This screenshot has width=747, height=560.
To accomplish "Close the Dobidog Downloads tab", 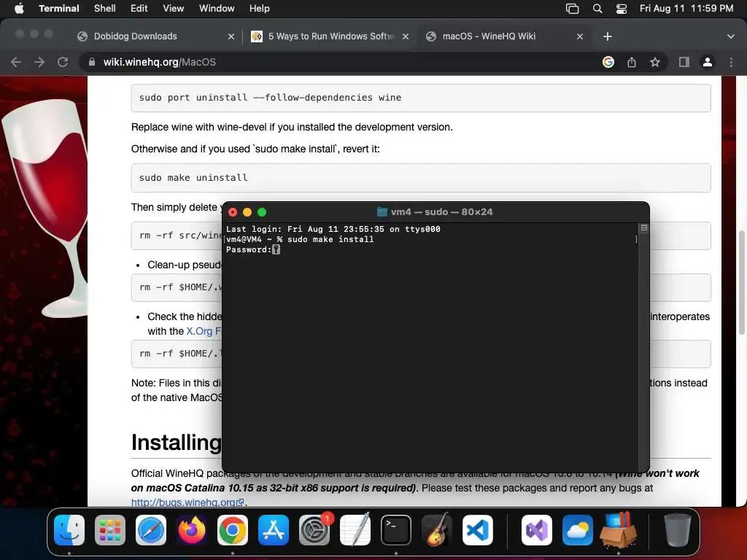I will 231,36.
